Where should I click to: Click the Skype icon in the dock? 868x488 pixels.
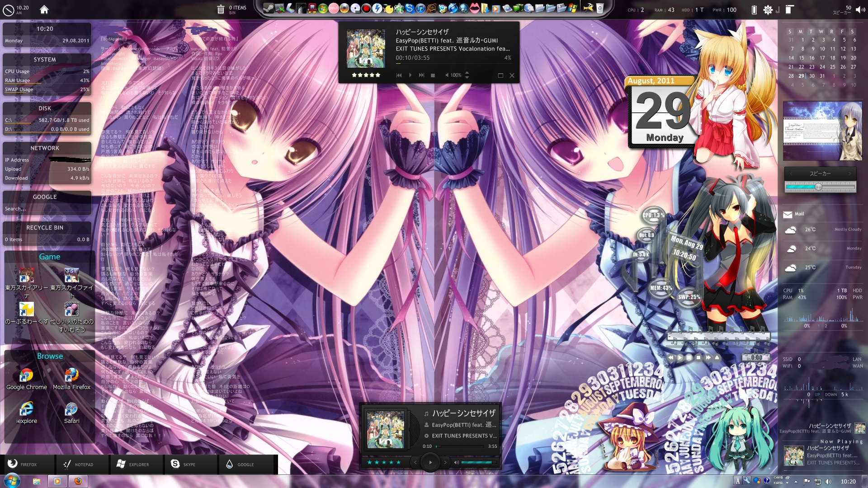[410, 8]
